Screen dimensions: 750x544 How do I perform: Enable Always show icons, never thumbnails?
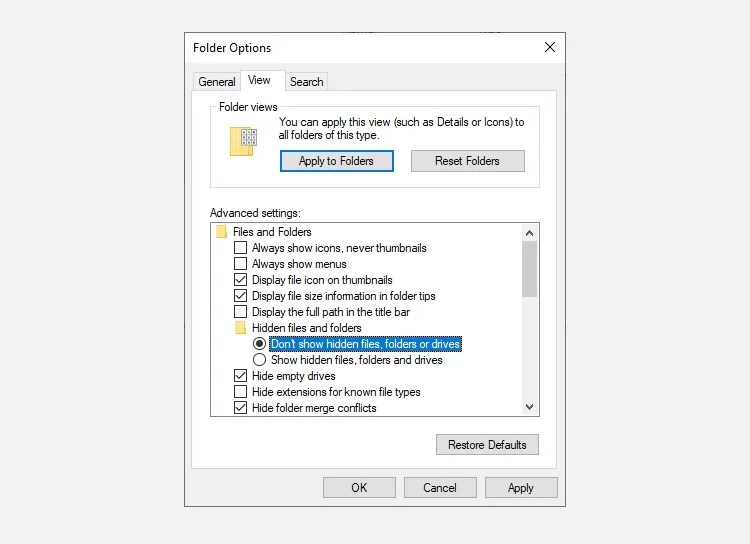(x=241, y=248)
